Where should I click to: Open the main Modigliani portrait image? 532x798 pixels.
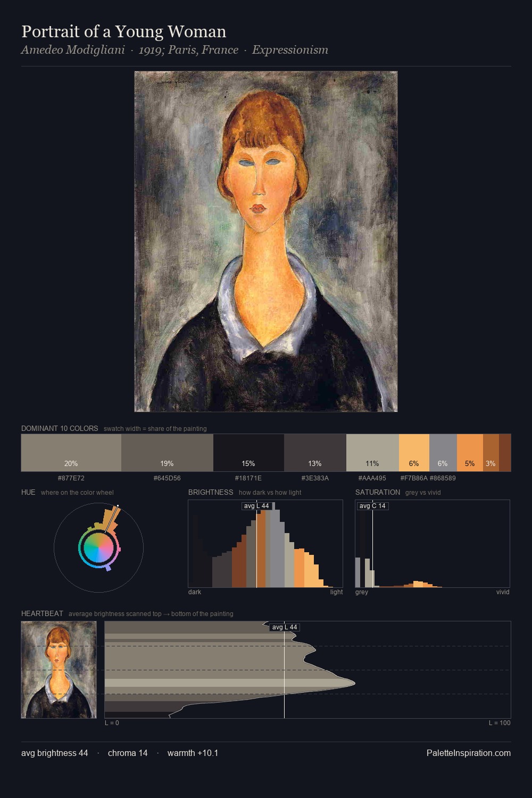tap(266, 242)
